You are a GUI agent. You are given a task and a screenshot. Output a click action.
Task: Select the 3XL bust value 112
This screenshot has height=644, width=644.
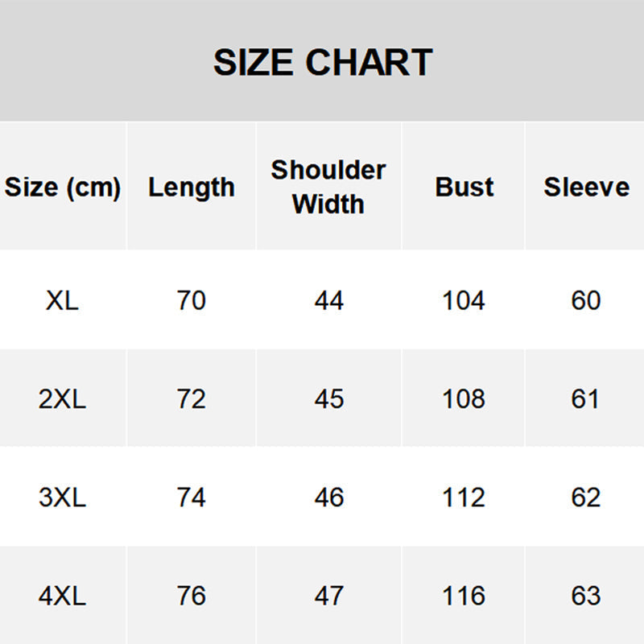click(464, 497)
